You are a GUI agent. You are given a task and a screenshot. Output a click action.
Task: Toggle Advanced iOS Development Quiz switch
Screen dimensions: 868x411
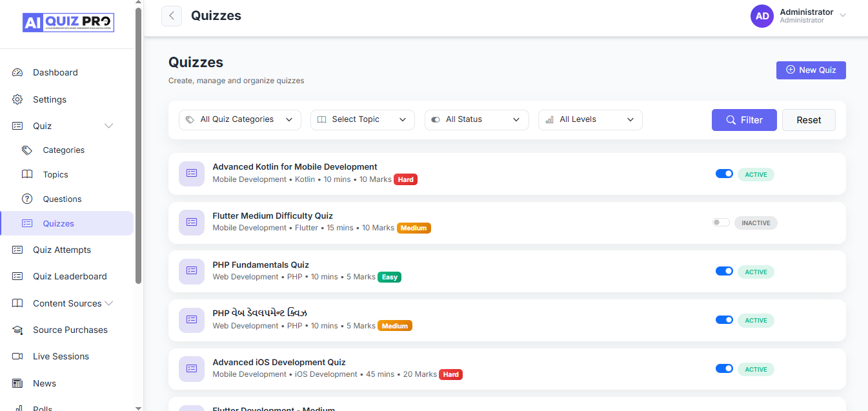click(x=724, y=368)
